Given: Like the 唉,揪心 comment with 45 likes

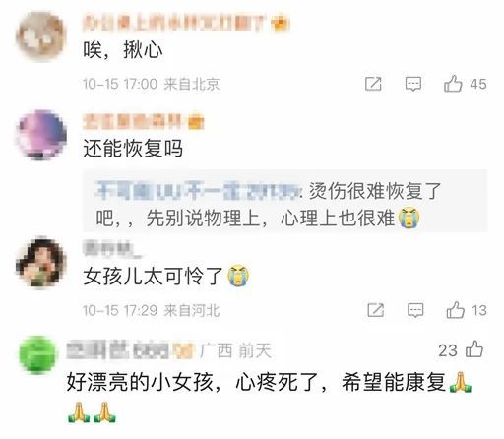Looking at the screenshot, I should click(x=453, y=84).
